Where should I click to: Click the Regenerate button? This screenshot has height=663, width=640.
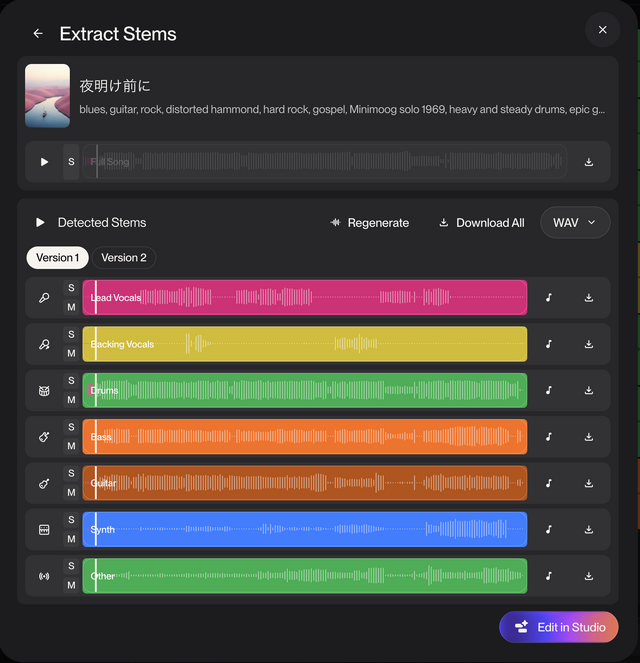click(369, 223)
